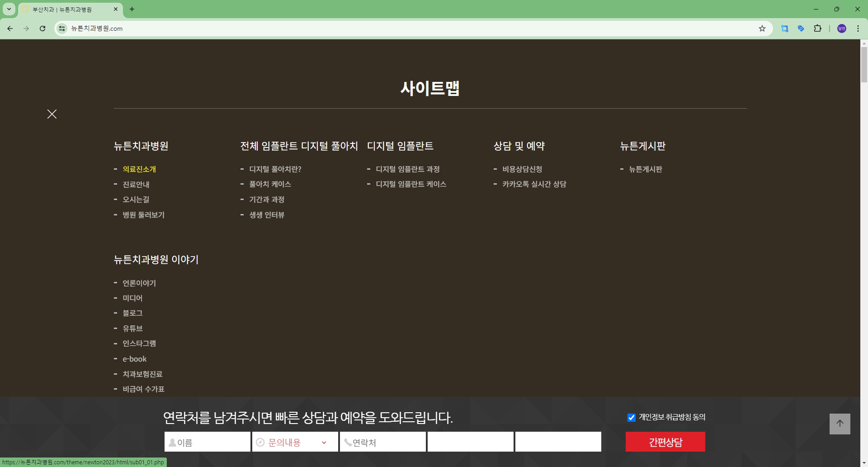The width and height of the screenshot is (868, 467).
Task: Select the 비용상담신청 menu entry
Action: pyautogui.click(x=523, y=169)
